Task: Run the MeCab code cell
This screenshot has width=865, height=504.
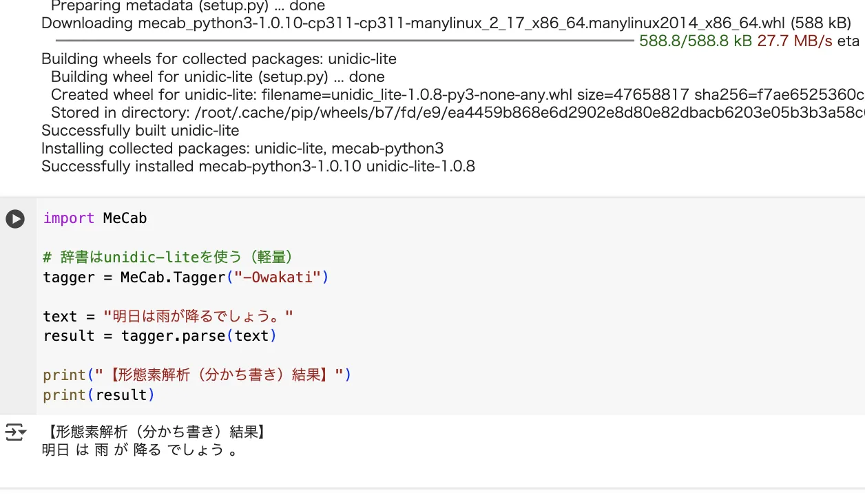Action: pyautogui.click(x=15, y=219)
